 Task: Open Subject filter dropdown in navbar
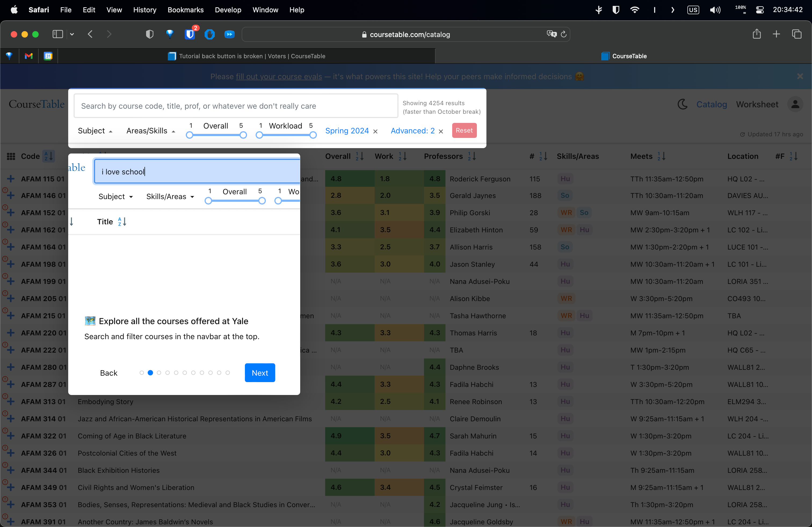coord(95,131)
